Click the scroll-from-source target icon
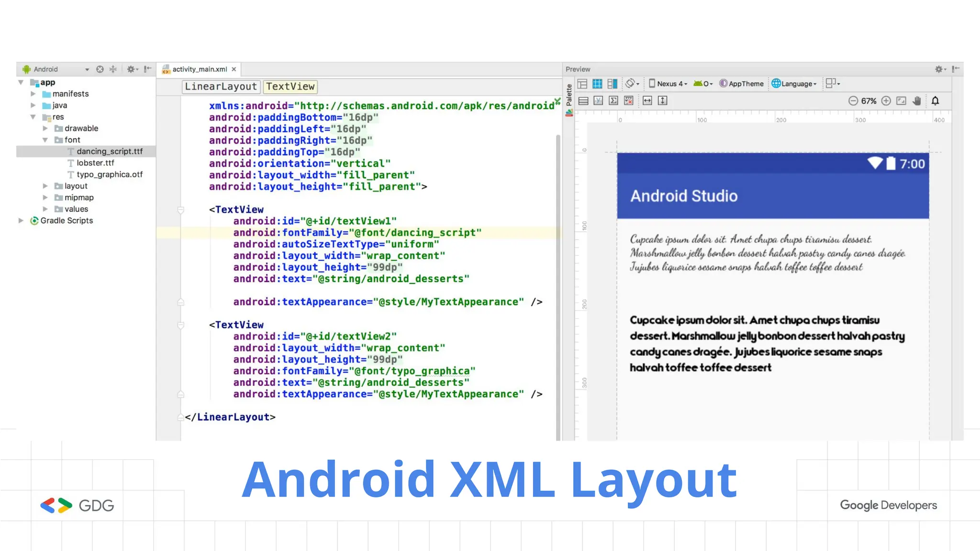The image size is (980, 551). (x=100, y=69)
